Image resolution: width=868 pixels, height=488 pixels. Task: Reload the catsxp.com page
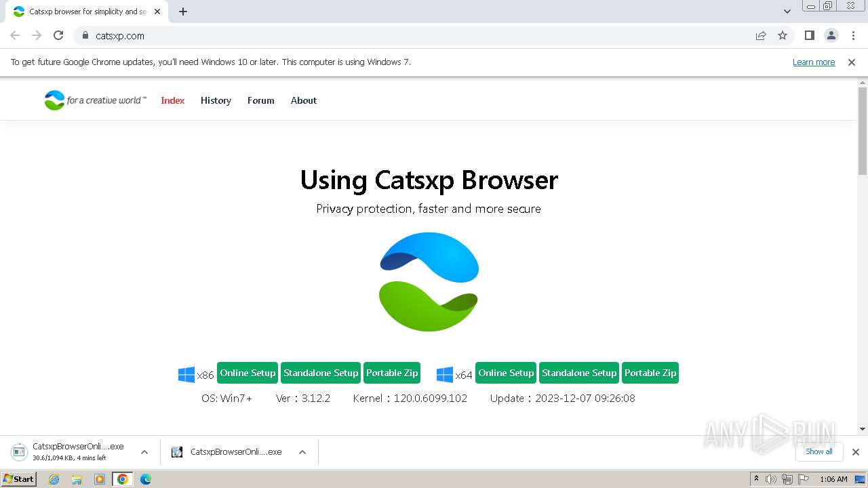pyautogui.click(x=58, y=35)
